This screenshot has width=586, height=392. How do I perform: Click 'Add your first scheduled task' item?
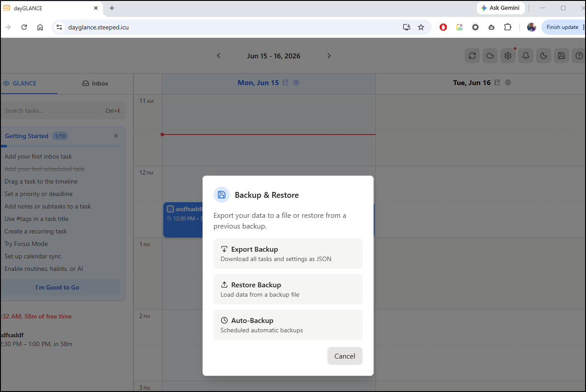click(45, 169)
